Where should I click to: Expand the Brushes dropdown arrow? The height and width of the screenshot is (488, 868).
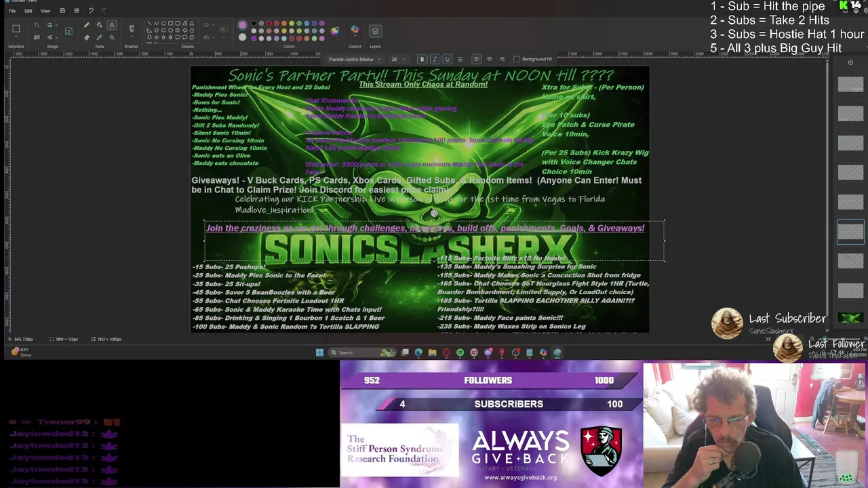coord(132,37)
